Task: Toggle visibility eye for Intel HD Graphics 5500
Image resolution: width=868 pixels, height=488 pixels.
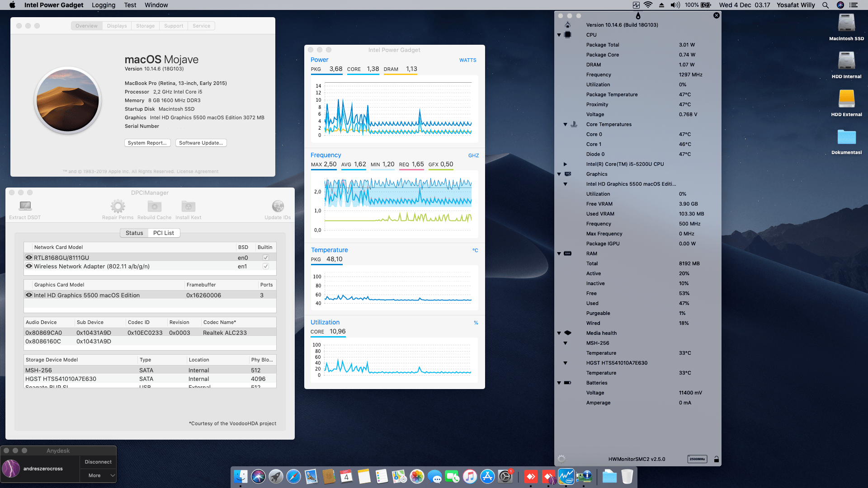Action: click(29, 295)
